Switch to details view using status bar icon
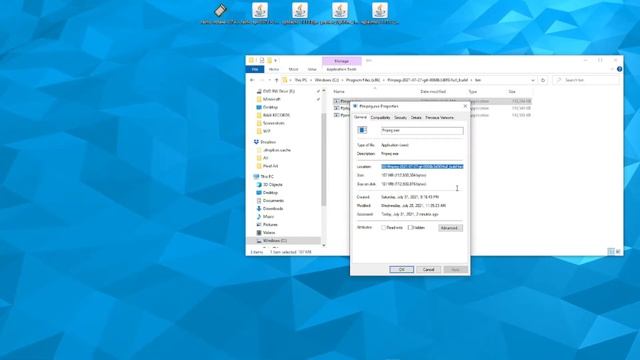Viewport: 640px width, 360px height. (x=611, y=252)
